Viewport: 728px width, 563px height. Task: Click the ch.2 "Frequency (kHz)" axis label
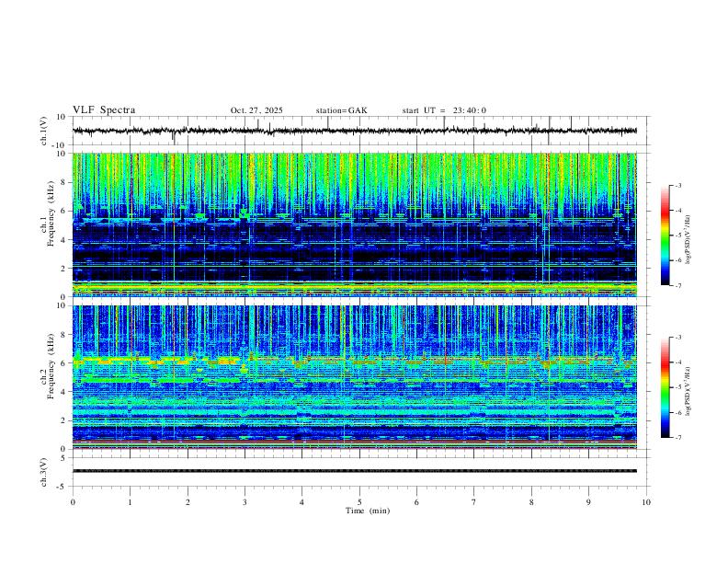click(x=49, y=365)
